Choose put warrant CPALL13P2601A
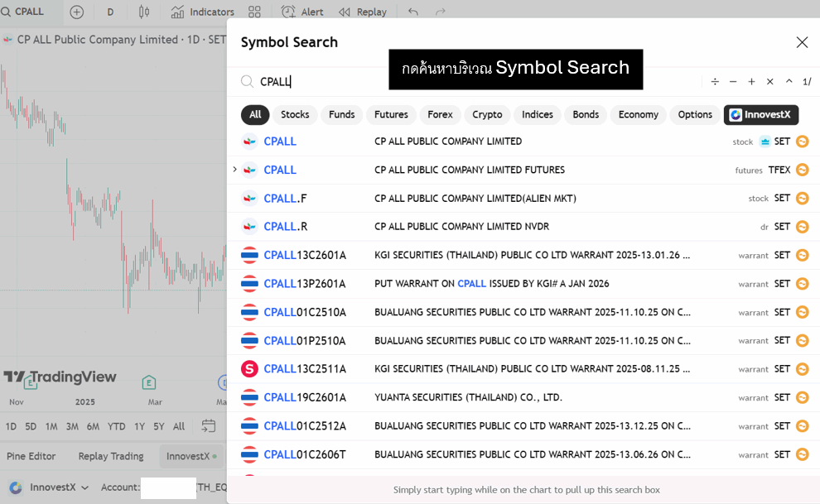The image size is (820, 504). point(523,284)
